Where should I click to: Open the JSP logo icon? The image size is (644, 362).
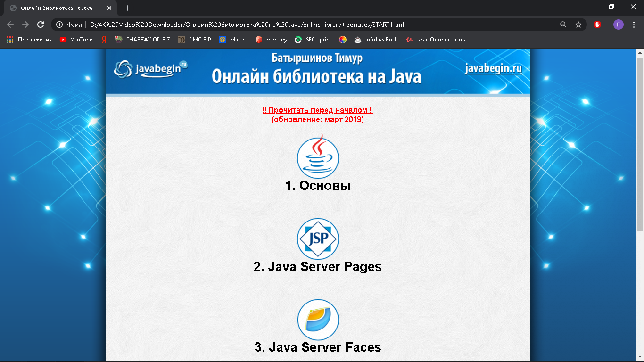[318, 239]
